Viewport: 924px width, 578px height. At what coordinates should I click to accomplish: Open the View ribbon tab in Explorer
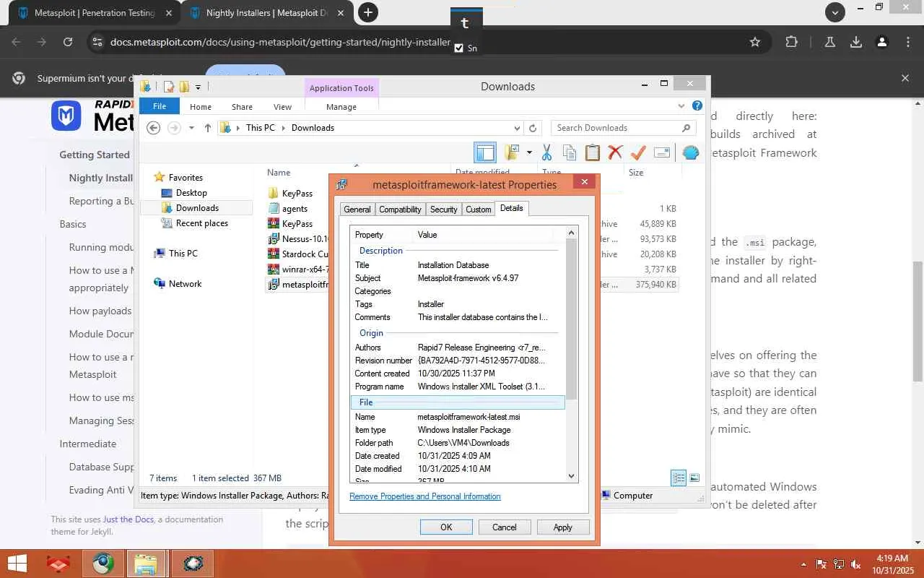click(282, 107)
